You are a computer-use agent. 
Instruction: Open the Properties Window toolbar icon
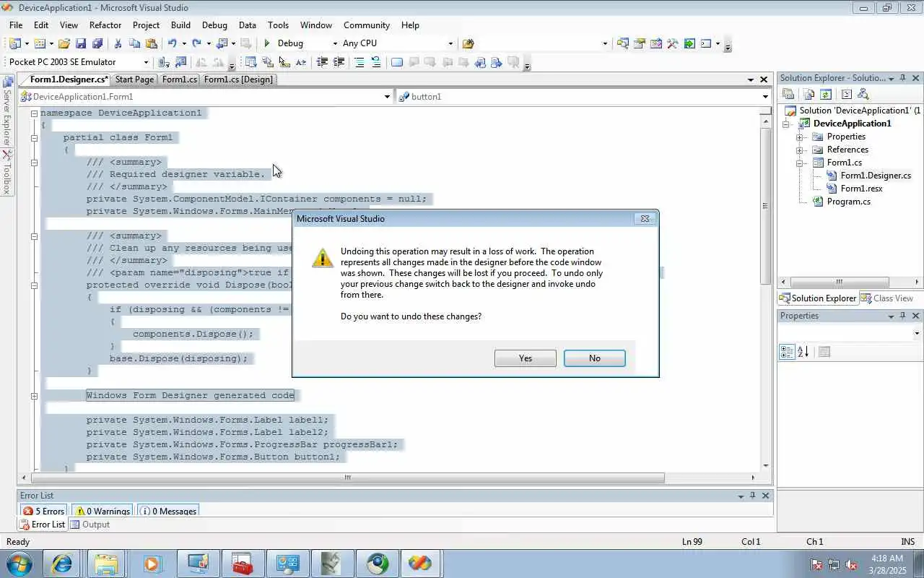(640, 43)
